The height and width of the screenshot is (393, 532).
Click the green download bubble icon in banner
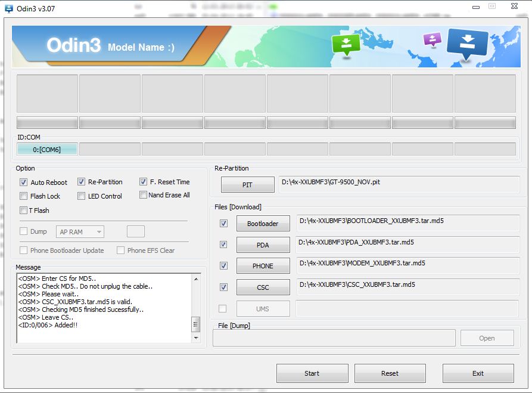(x=346, y=45)
